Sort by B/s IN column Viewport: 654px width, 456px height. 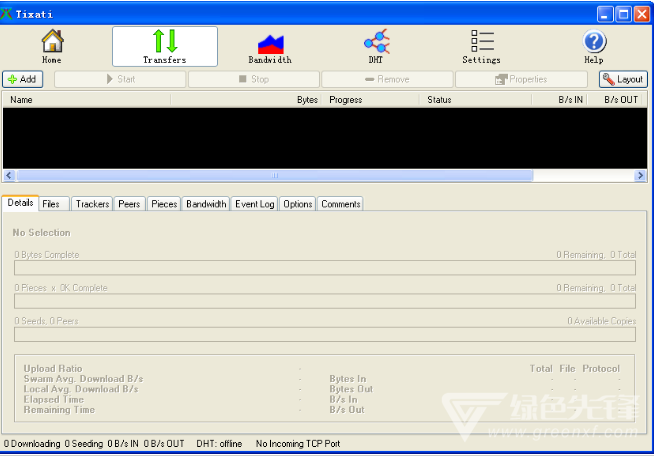point(560,100)
